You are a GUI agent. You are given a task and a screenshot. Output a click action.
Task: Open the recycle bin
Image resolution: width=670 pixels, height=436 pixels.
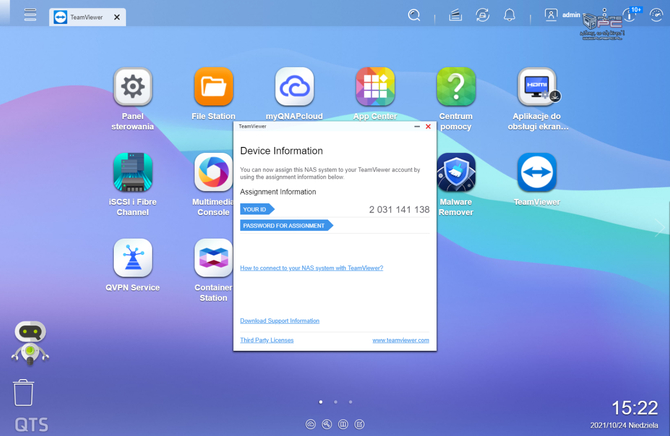[x=23, y=392]
